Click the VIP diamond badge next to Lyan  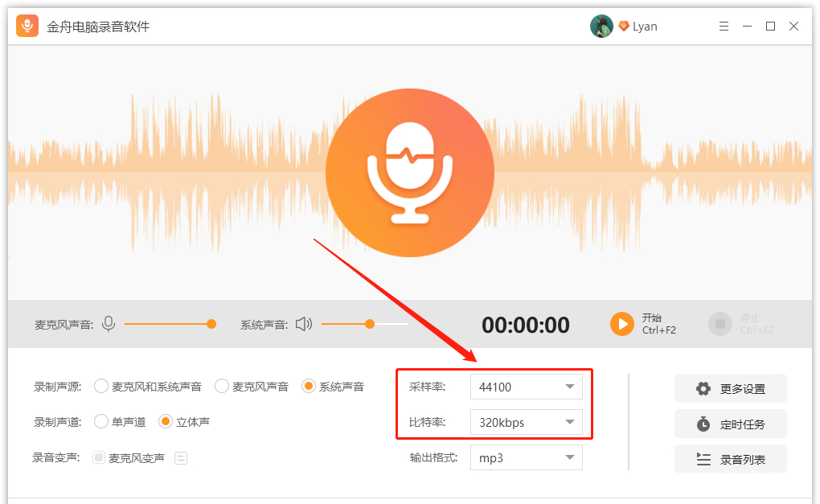623,27
